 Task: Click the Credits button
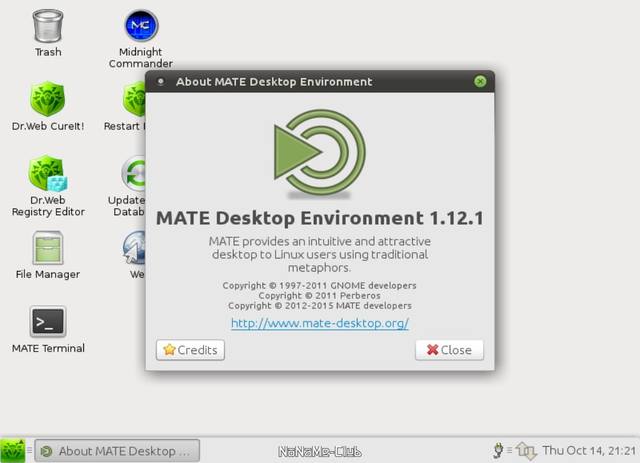[x=190, y=350]
